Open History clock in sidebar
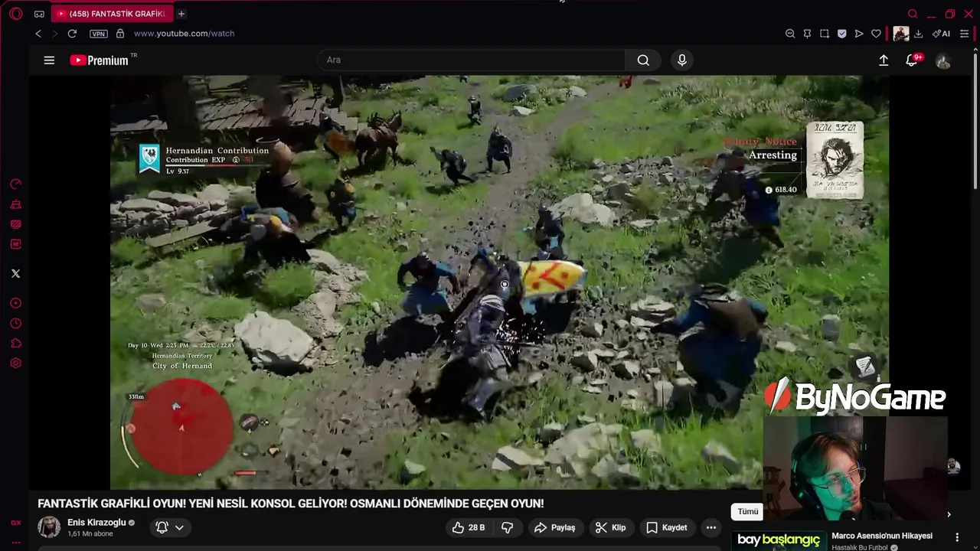This screenshot has height=551, width=980. [15, 323]
